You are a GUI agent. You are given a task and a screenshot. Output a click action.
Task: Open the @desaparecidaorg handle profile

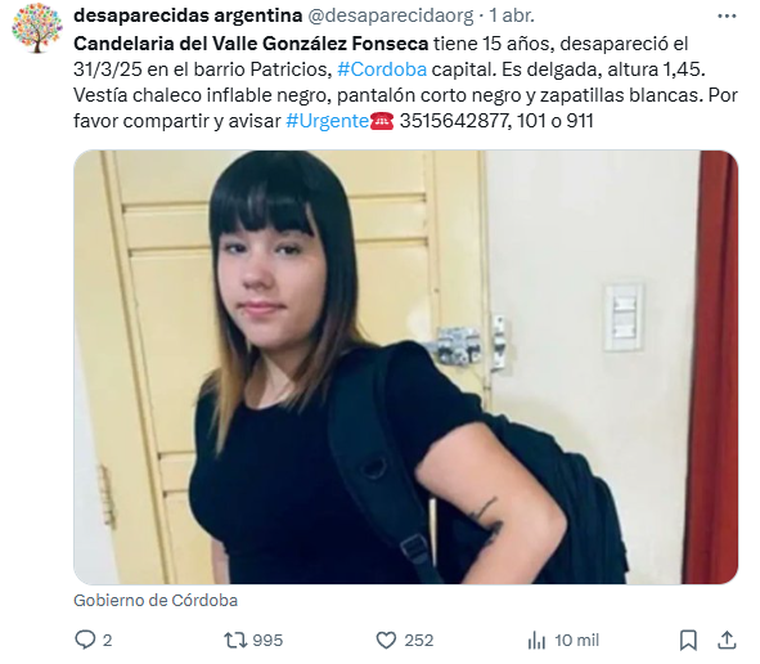(391, 16)
